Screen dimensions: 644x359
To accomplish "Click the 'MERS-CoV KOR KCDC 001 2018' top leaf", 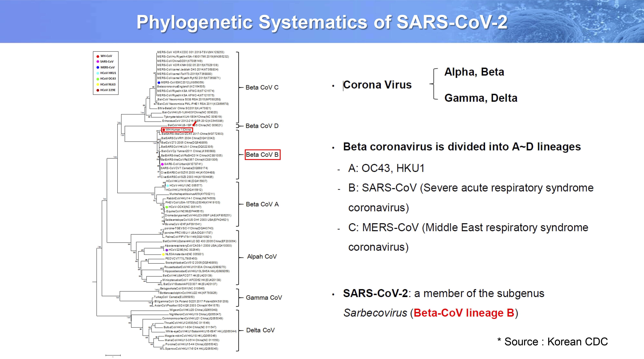I will pos(191,52).
